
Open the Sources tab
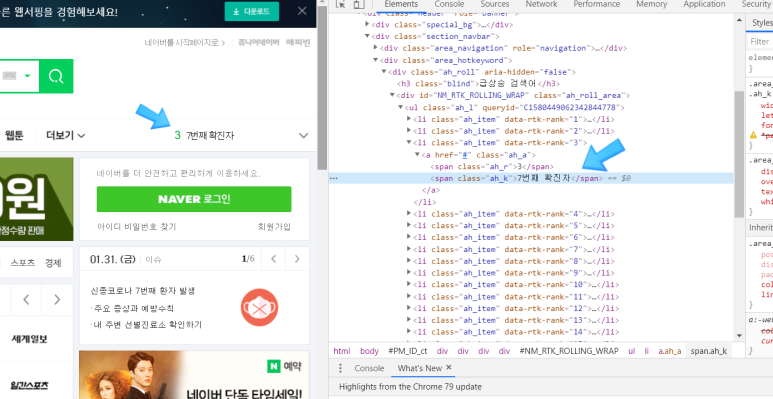494,4
